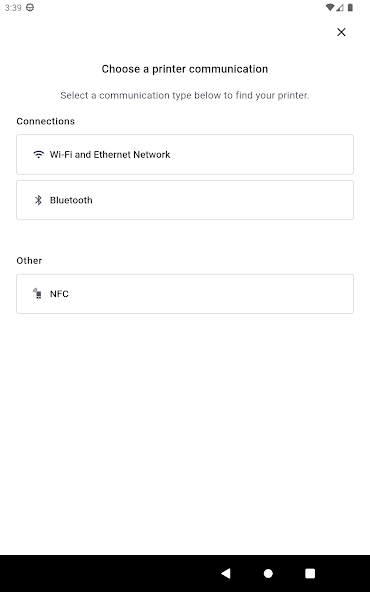
Task: Click the status bar Wi-Fi indicator
Action: [x=330, y=8]
